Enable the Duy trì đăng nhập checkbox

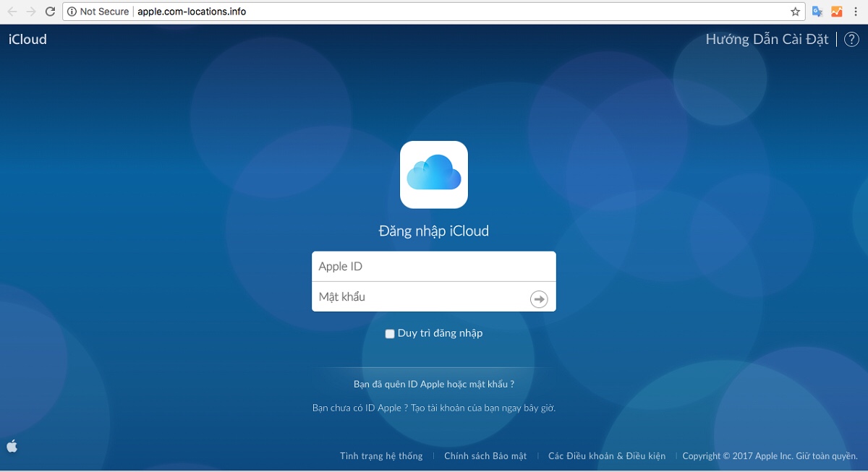click(390, 334)
